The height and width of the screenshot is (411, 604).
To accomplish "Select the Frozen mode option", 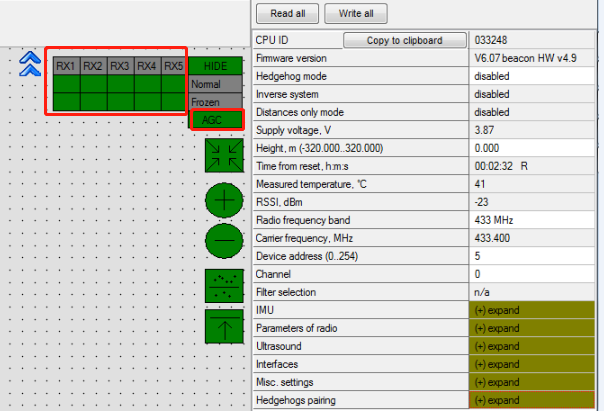I will [215, 101].
